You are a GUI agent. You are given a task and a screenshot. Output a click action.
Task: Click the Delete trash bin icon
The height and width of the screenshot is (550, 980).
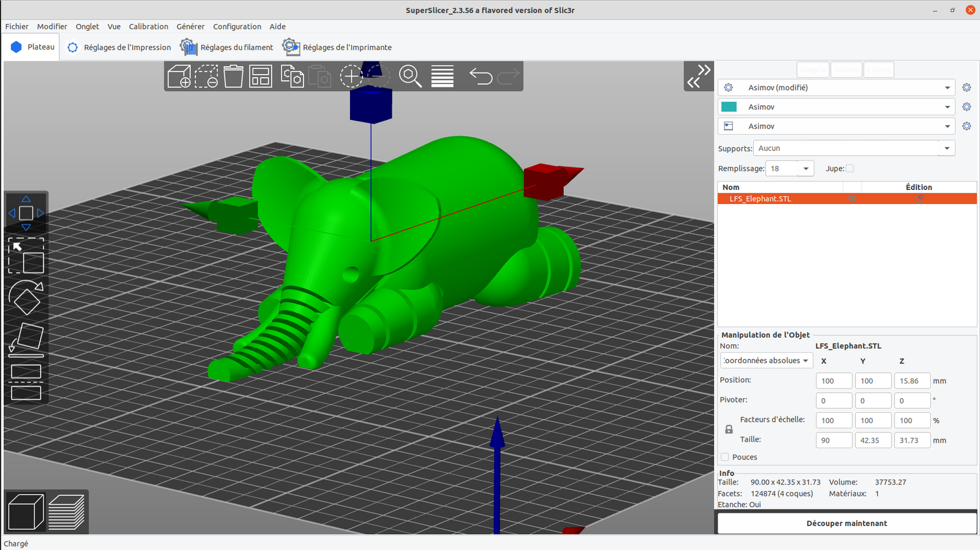pos(233,77)
